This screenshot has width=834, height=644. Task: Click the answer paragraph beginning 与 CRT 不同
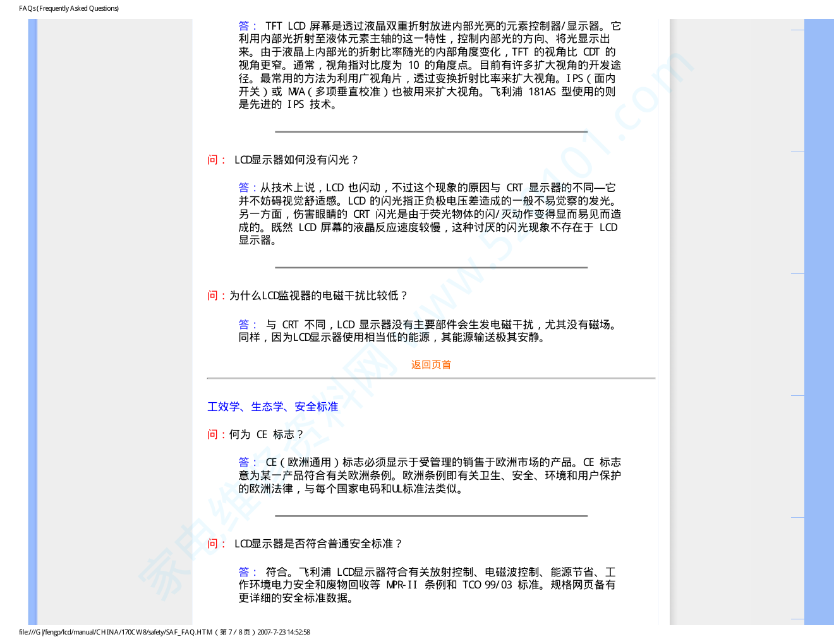pos(430,331)
